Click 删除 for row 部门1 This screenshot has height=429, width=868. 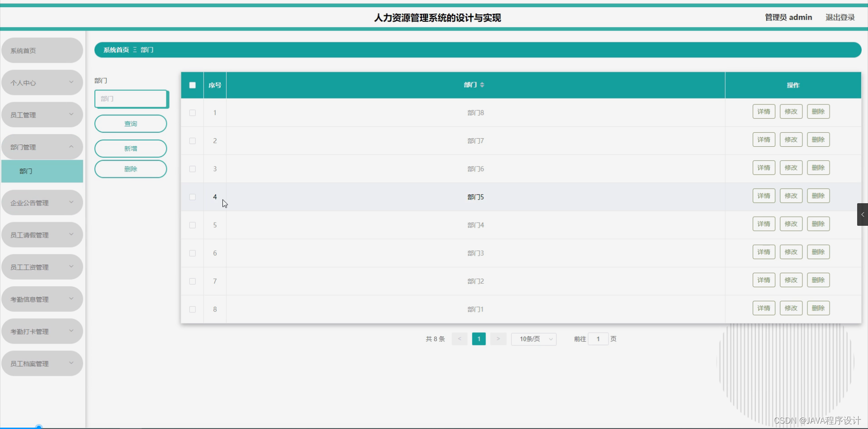point(818,308)
